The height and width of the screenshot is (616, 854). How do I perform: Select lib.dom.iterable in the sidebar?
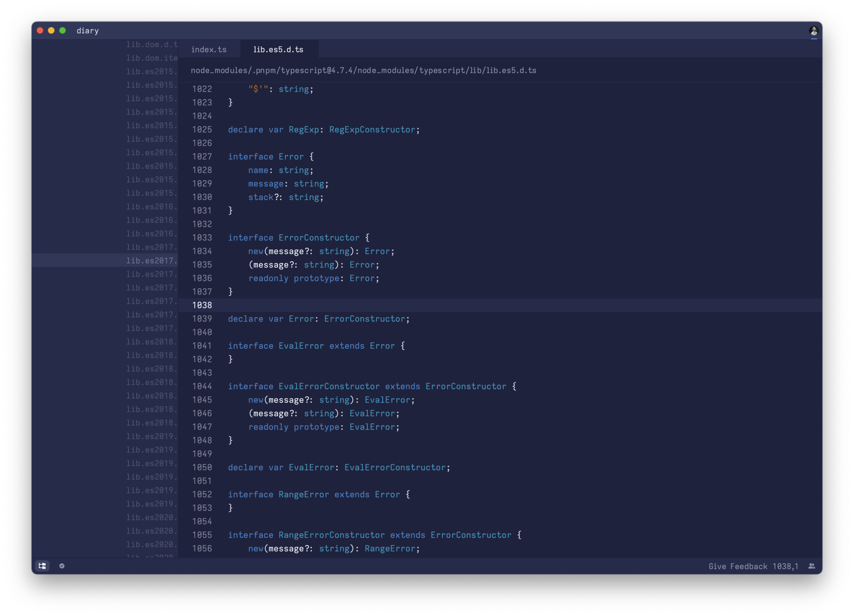151,58
